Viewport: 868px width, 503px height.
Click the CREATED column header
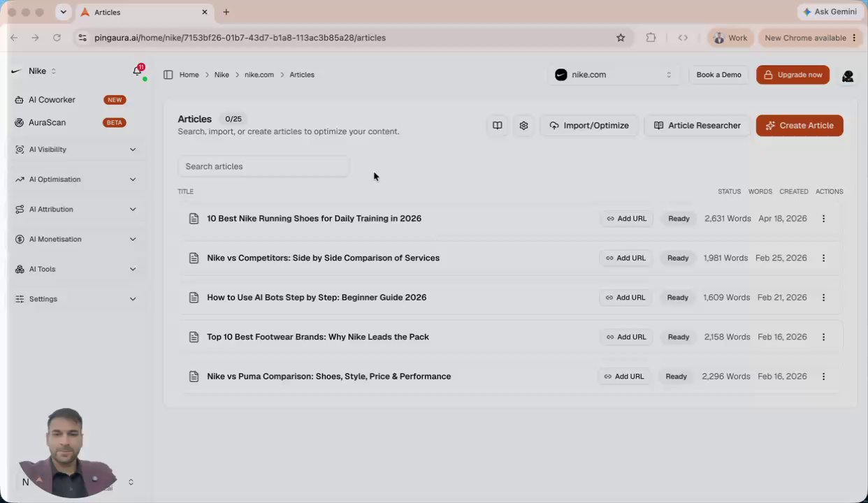click(794, 191)
